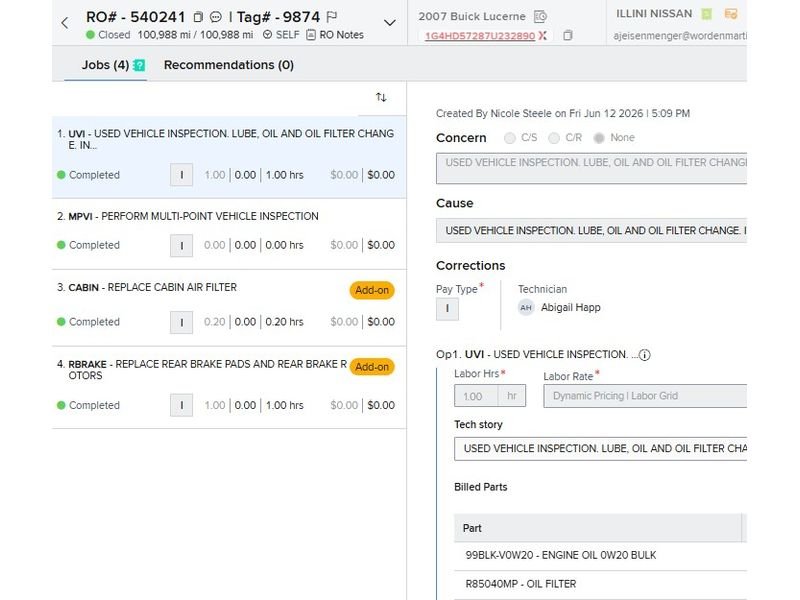Image resolution: width=800 pixels, height=600 pixels.
Task: Select the C/R concern radio button
Action: tap(554, 138)
